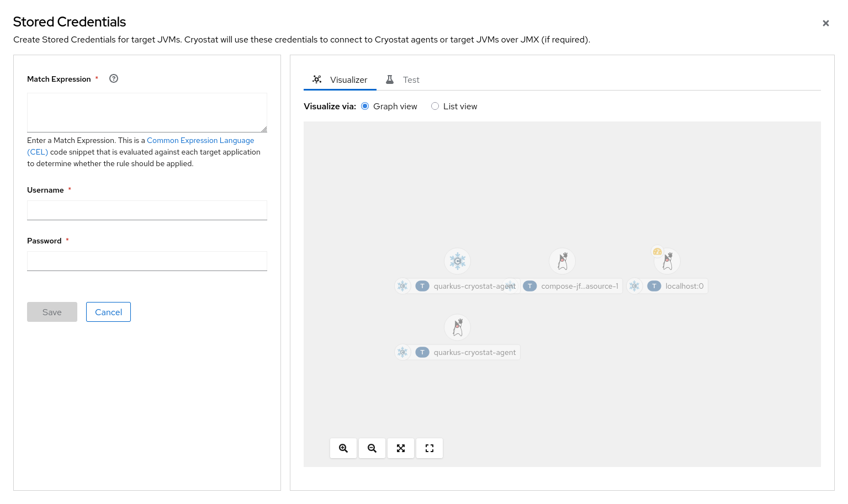Click the zoom out graph button
The height and width of the screenshot is (504, 848).
coord(372,448)
